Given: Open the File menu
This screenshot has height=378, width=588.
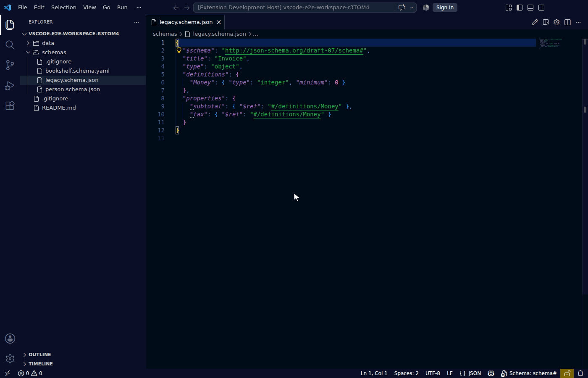Looking at the screenshot, I should click(x=23, y=8).
